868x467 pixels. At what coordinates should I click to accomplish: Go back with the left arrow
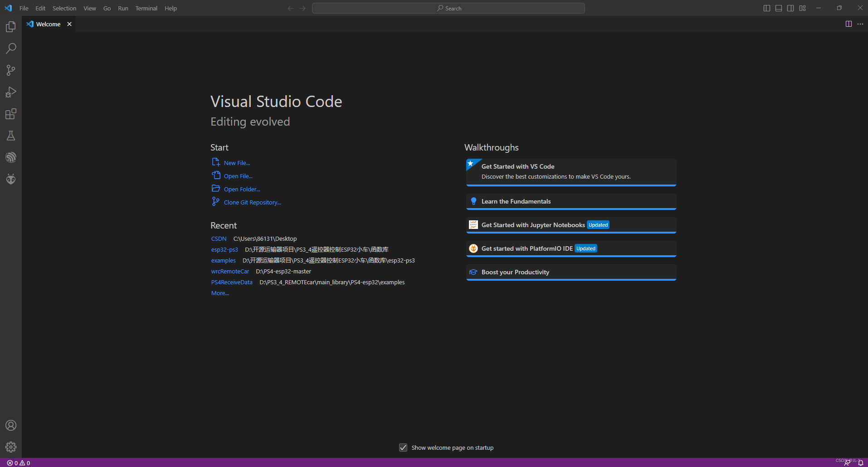coord(291,8)
